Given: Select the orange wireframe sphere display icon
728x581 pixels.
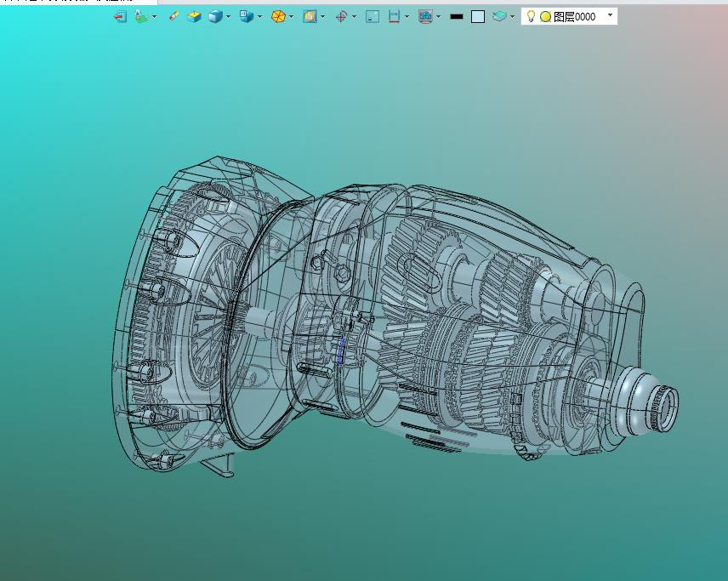Looking at the screenshot, I should 278,16.
